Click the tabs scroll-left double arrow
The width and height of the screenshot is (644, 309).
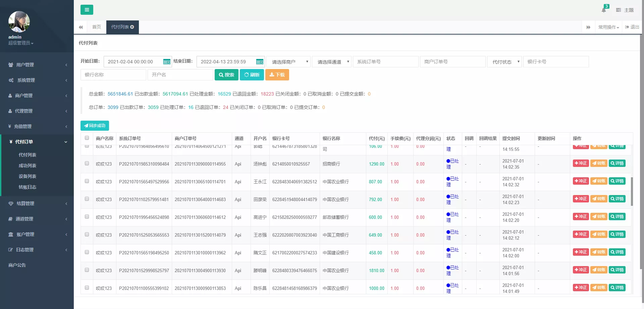(80, 27)
